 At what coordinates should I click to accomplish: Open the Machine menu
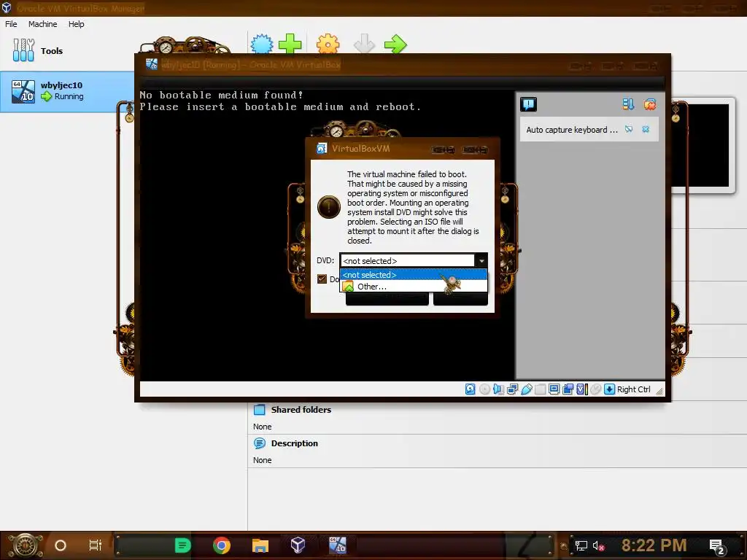(42, 24)
